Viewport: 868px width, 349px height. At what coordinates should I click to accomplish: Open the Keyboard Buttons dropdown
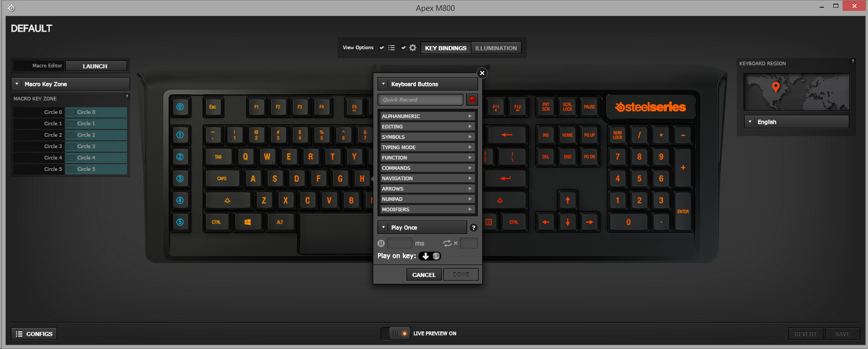[427, 84]
